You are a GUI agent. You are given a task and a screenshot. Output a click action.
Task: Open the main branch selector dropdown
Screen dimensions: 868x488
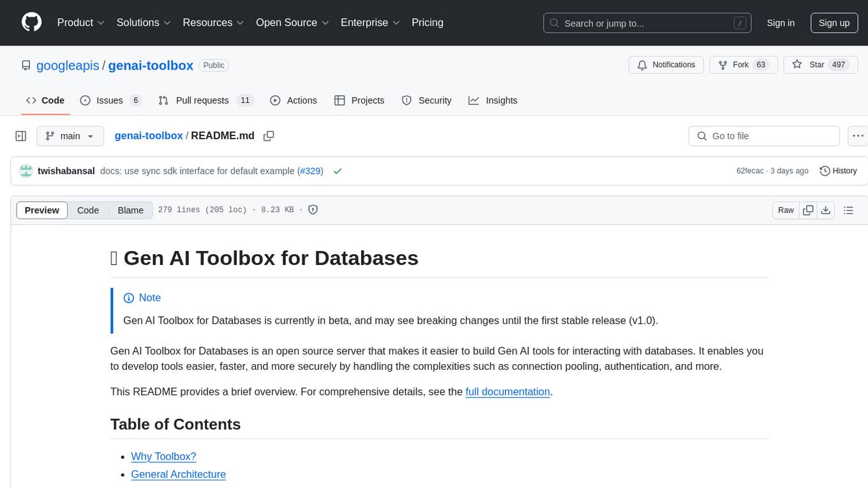coord(70,136)
